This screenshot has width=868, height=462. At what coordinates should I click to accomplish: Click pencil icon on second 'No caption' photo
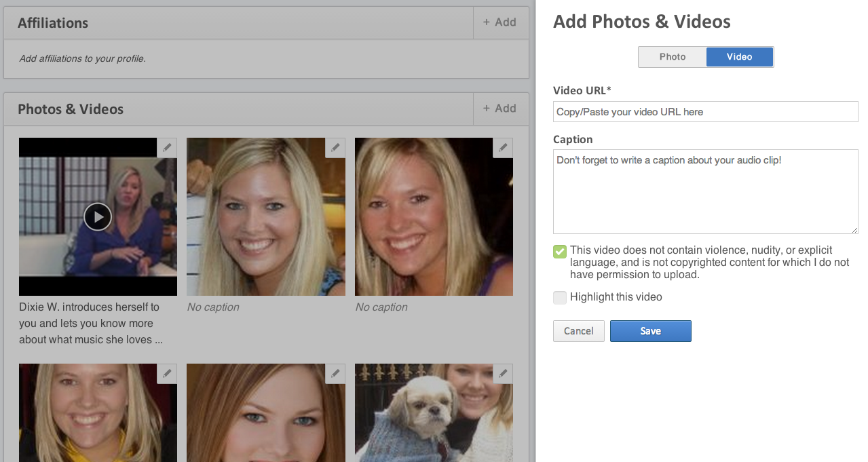503,148
